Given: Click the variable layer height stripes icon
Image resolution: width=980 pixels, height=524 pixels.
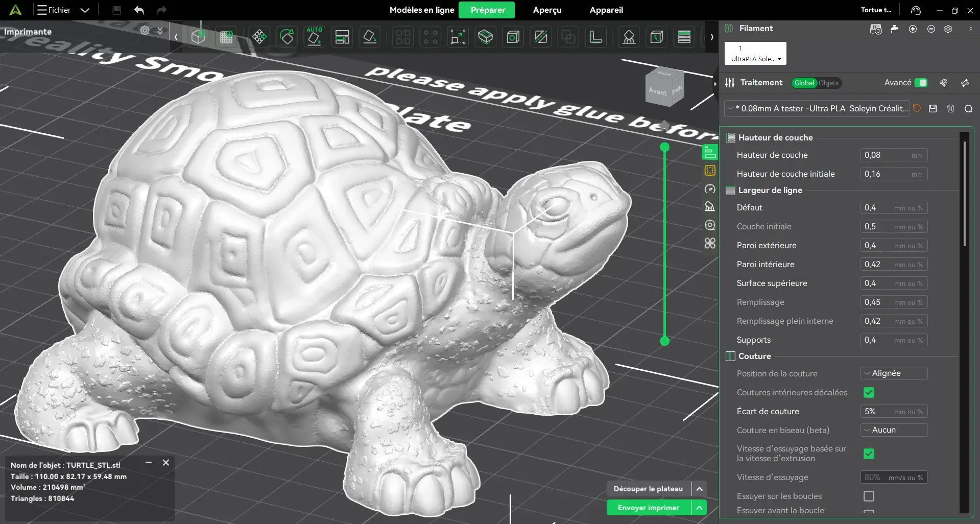Looking at the screenshot, I should [x=684, y=37].
